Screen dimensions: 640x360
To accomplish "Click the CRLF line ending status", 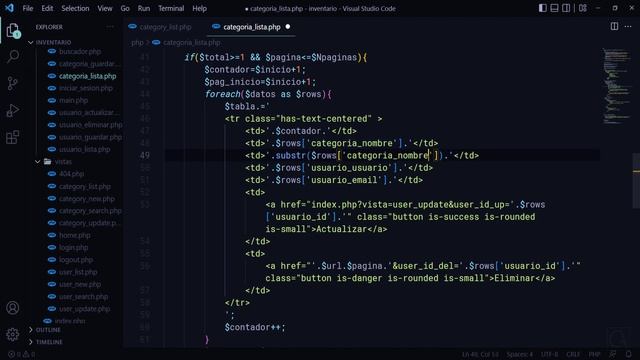I will pos(573,354).
